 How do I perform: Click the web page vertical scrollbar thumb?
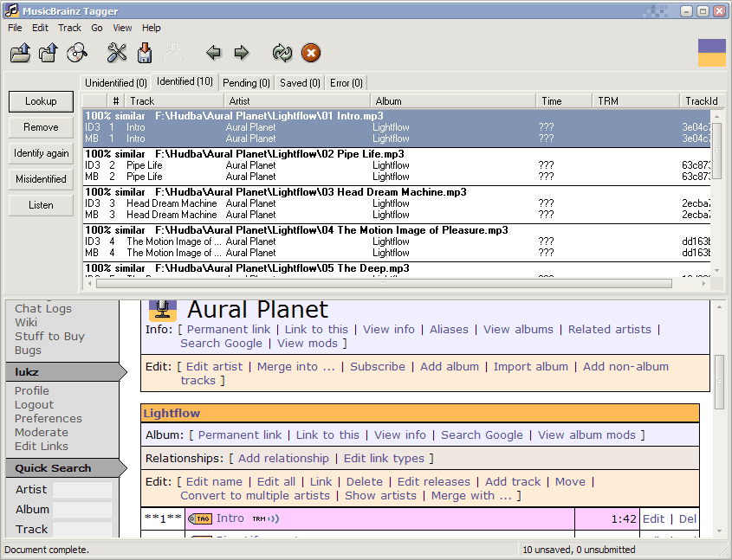[x=719, y=382]
